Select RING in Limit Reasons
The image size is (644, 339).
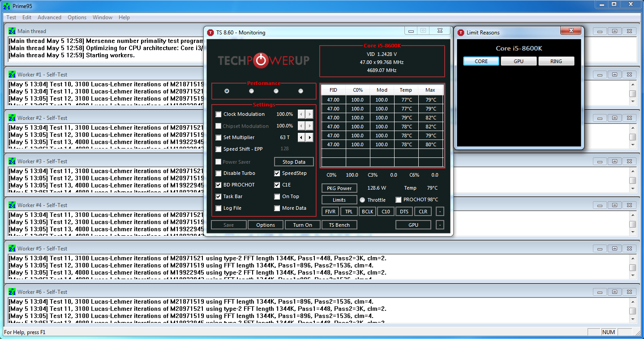[x=556, y=61]
